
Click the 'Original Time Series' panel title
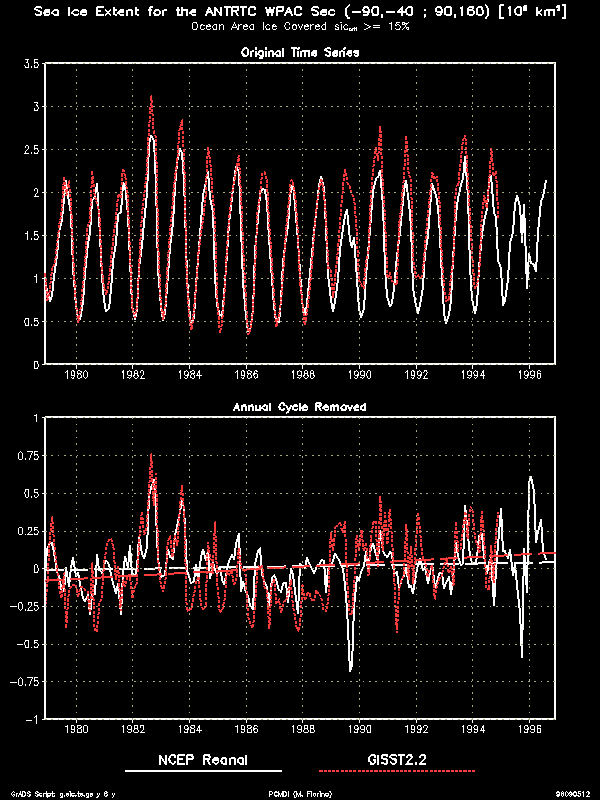click(301, 51)
